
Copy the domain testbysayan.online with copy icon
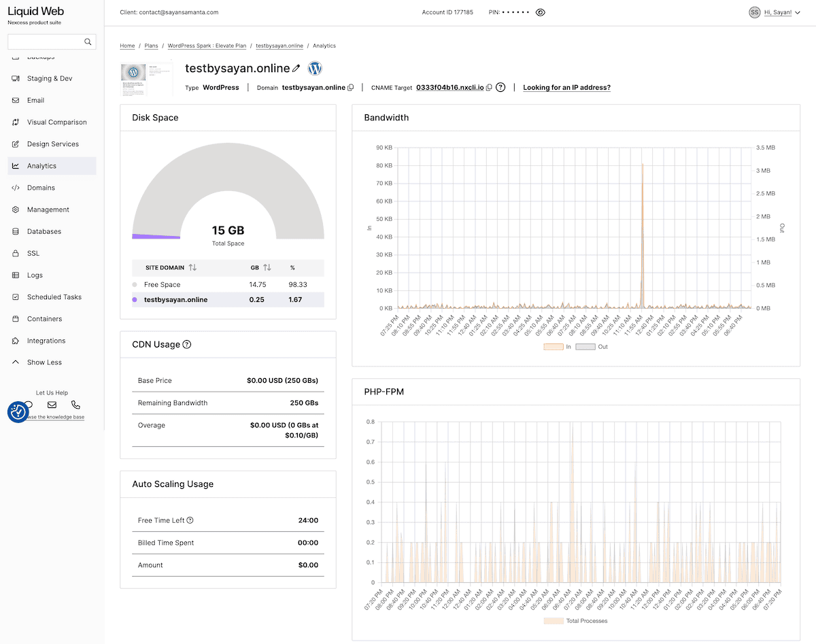click(x=351, y=88)
